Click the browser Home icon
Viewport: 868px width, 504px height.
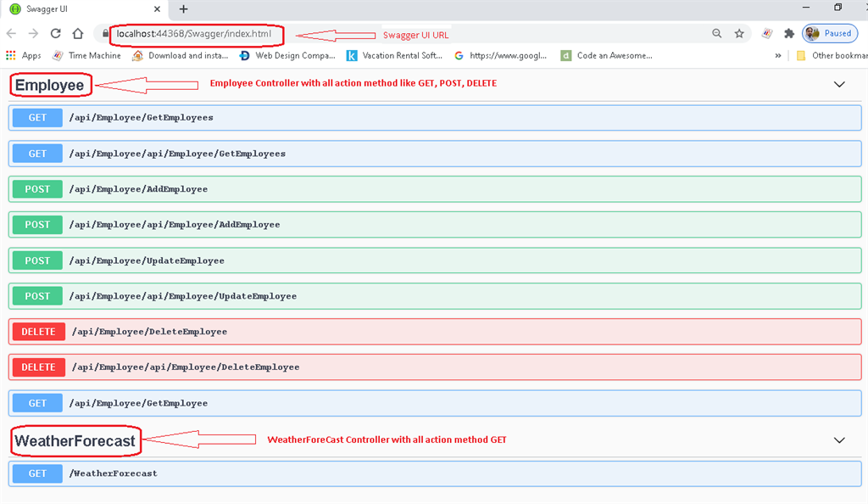click(78, 35)
